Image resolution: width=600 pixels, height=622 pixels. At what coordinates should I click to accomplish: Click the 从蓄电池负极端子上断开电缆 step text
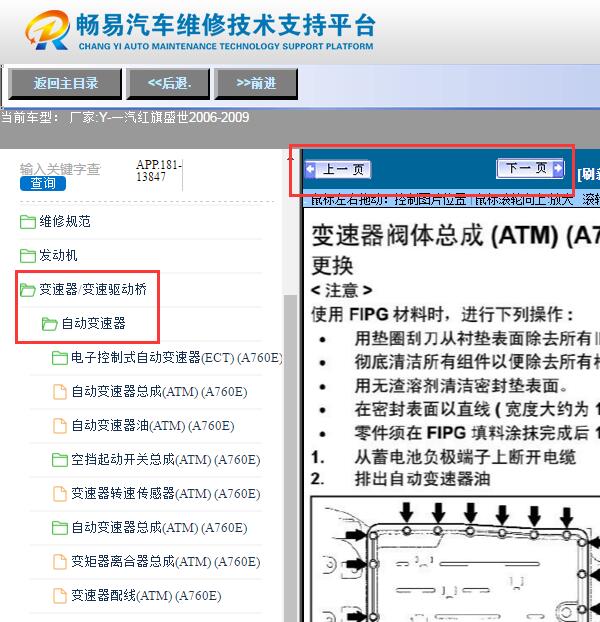point(465,457)
